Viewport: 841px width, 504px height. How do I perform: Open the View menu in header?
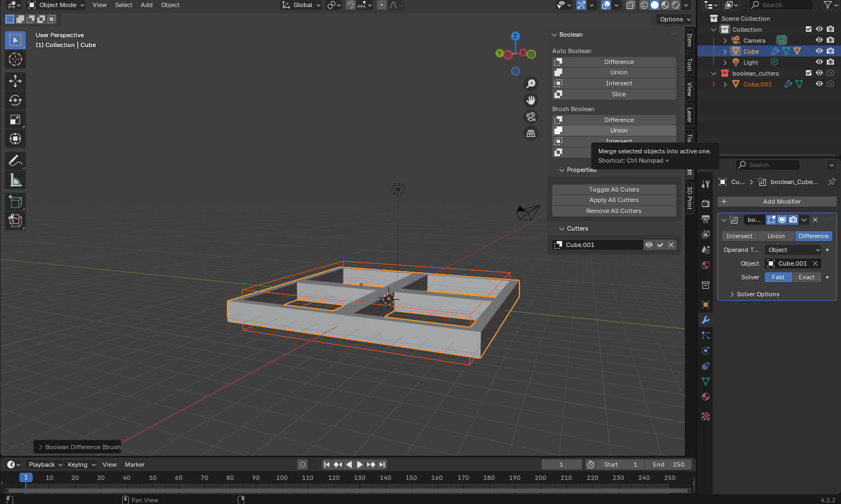(100, 5)
